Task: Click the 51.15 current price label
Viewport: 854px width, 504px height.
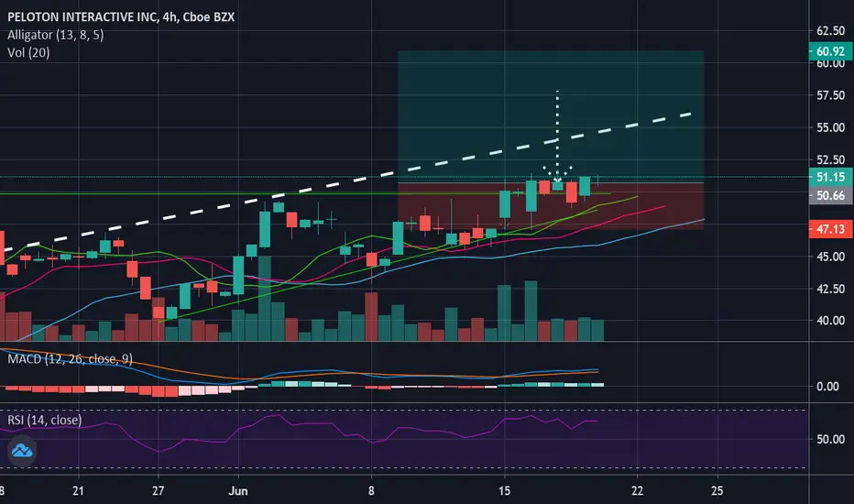Action: pyautogui.click(x=830, y=177)
